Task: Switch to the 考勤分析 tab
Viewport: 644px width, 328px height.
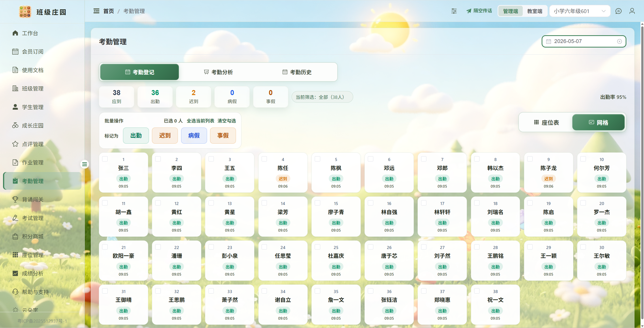Action: (218, 72)
